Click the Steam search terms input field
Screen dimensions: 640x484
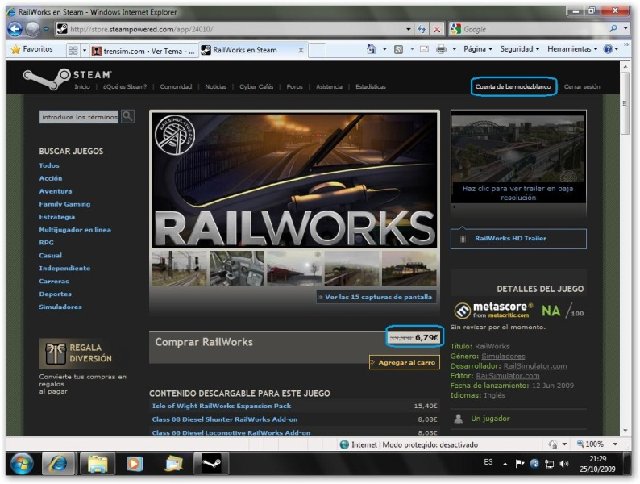pos(79,116)
